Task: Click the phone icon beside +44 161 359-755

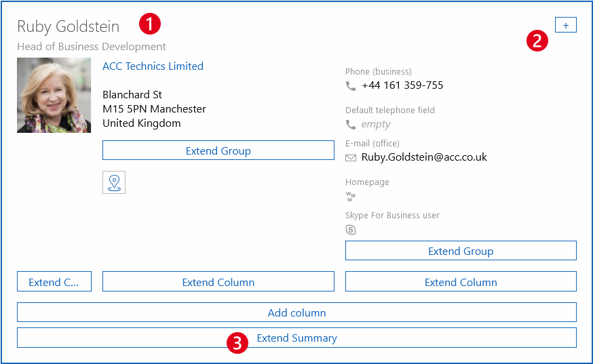Action: pyautogui.click(x=351, y=86)
